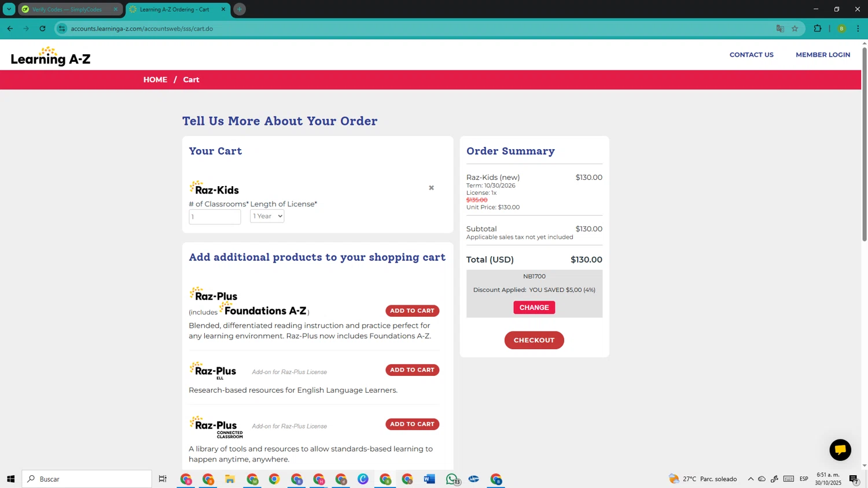The height and width of the screenshot is (488, 868).
Task: Open Task View on the taskbar
Action: coord(163,479)
